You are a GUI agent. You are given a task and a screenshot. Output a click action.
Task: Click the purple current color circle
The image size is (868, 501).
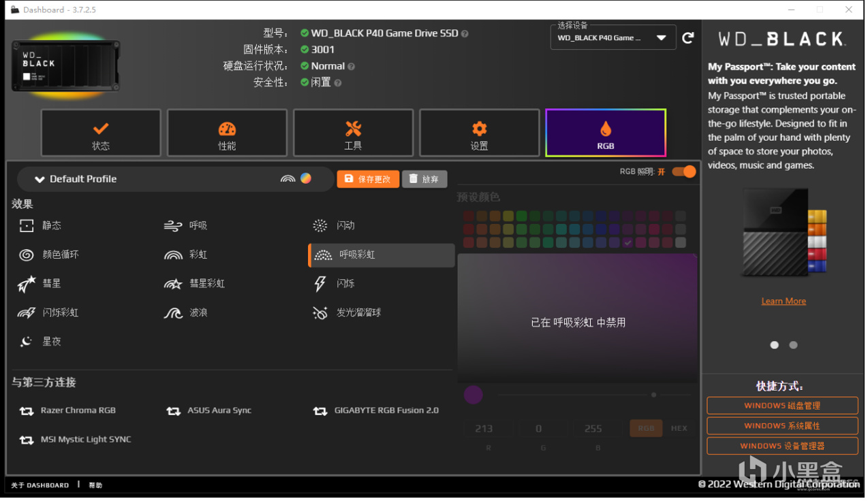point(474,395)
